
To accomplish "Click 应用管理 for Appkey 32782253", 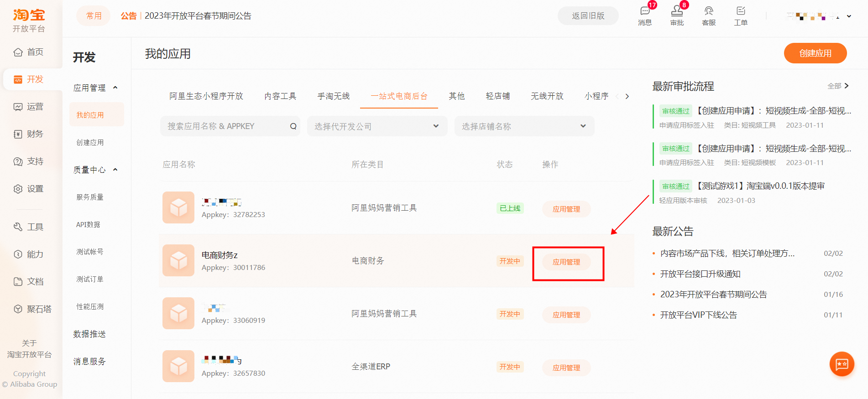I will [x=566, y=209].
